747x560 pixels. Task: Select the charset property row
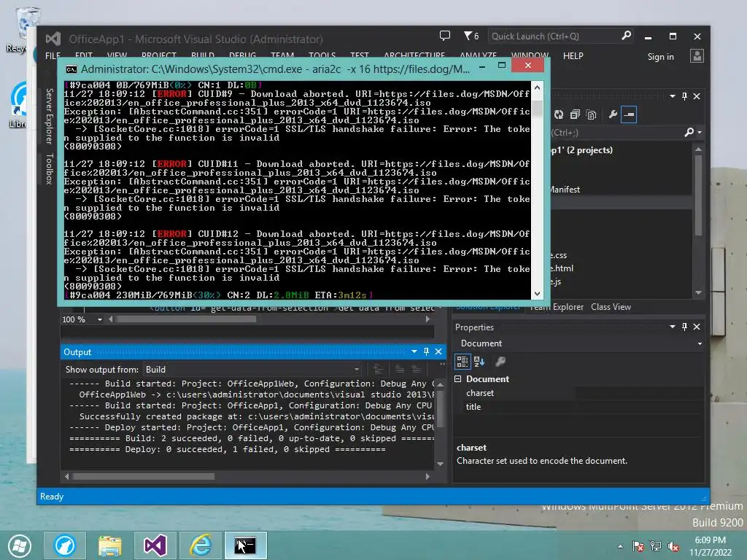coord(578,393)
